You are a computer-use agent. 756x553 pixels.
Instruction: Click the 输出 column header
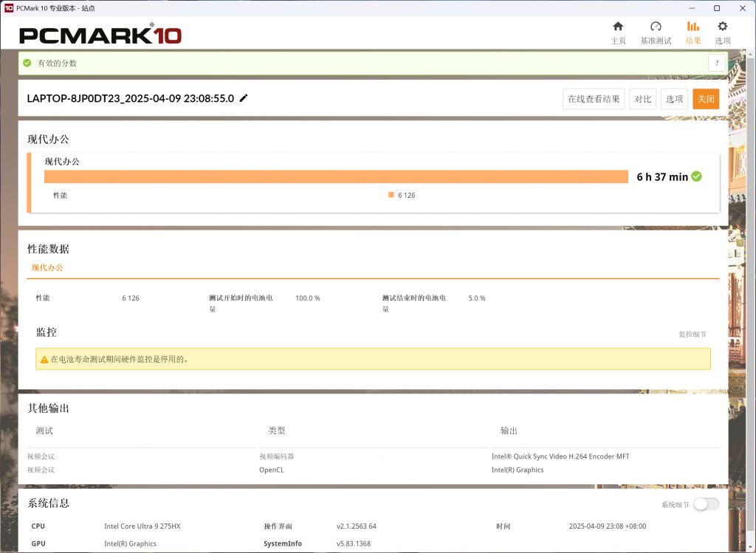(x=509, y=430)
